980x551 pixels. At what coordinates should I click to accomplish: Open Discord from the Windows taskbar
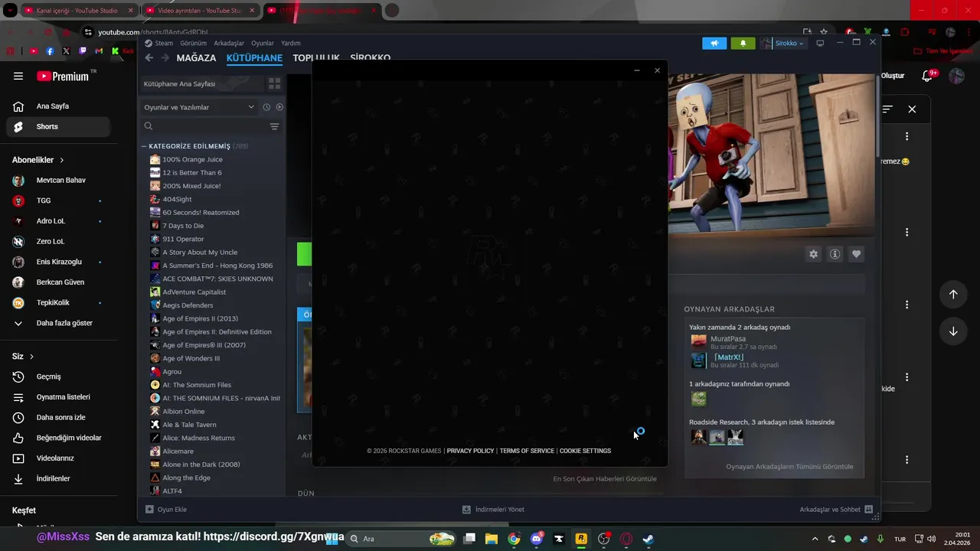[536, 539]
